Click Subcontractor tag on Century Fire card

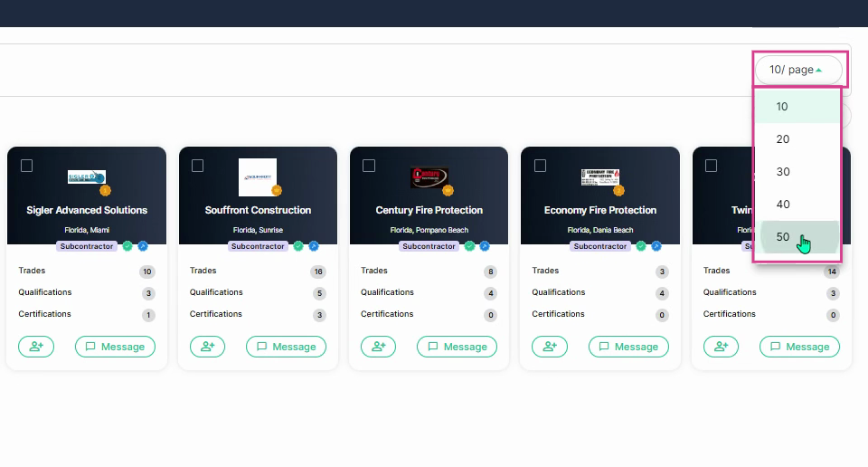pyautogui.click(x=429, y=246)
